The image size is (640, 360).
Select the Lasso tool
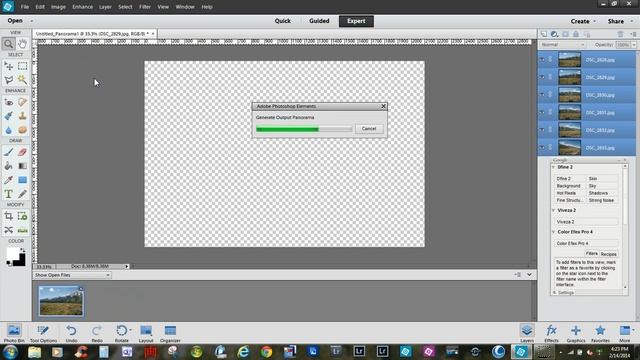point(8,80)
